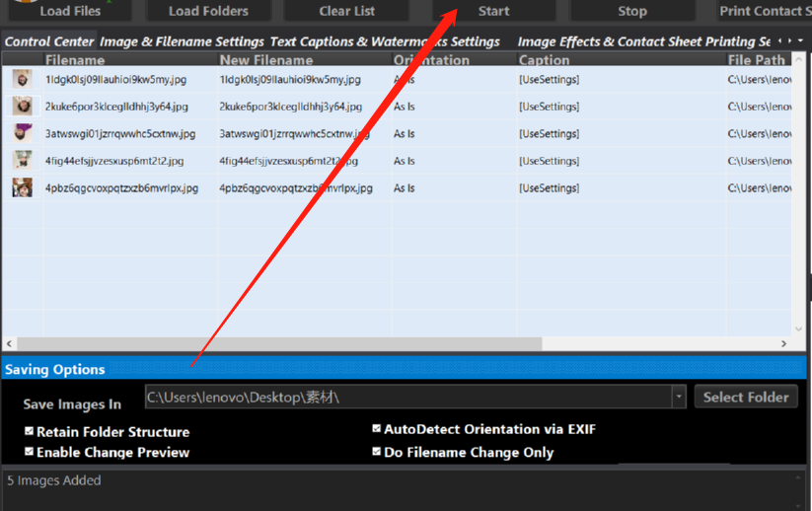Toggle Do Filename Change Only checkbox
This screenshot has width=812, height=511.
coord(377,452)
